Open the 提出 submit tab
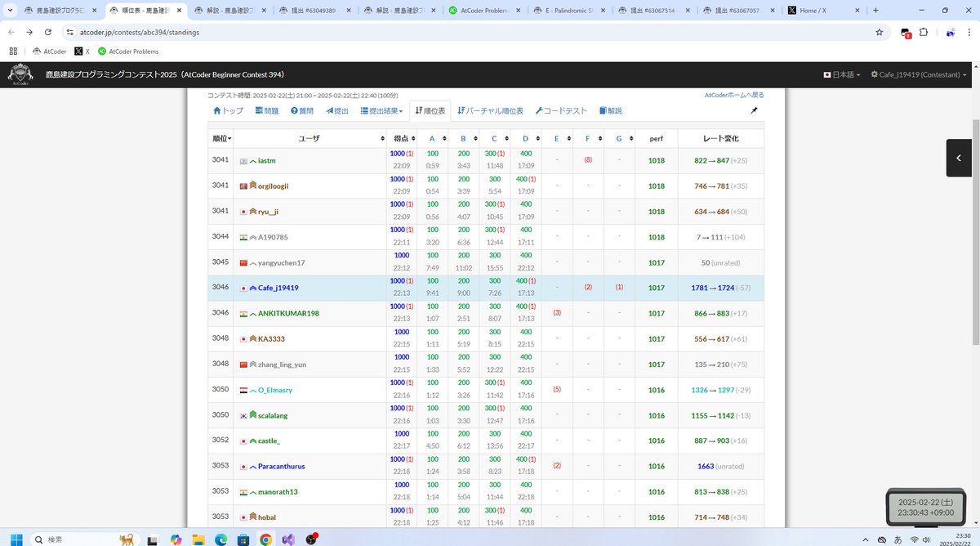Screen dimensions: 980x546 337,110
